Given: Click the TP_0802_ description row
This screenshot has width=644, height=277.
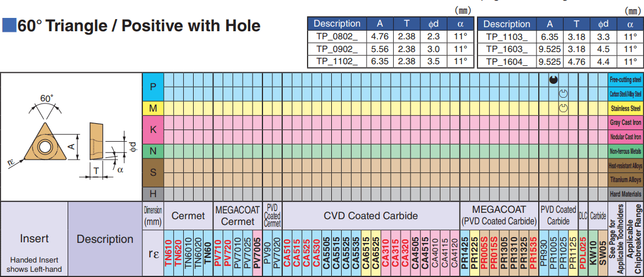Looking at the screenshot, I should pyautogui.click(x=390, y=36).
